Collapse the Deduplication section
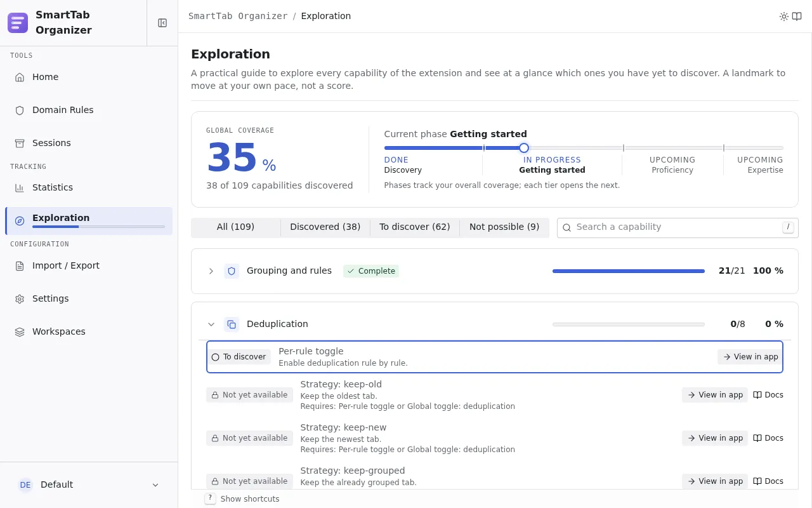 point(211,324)
